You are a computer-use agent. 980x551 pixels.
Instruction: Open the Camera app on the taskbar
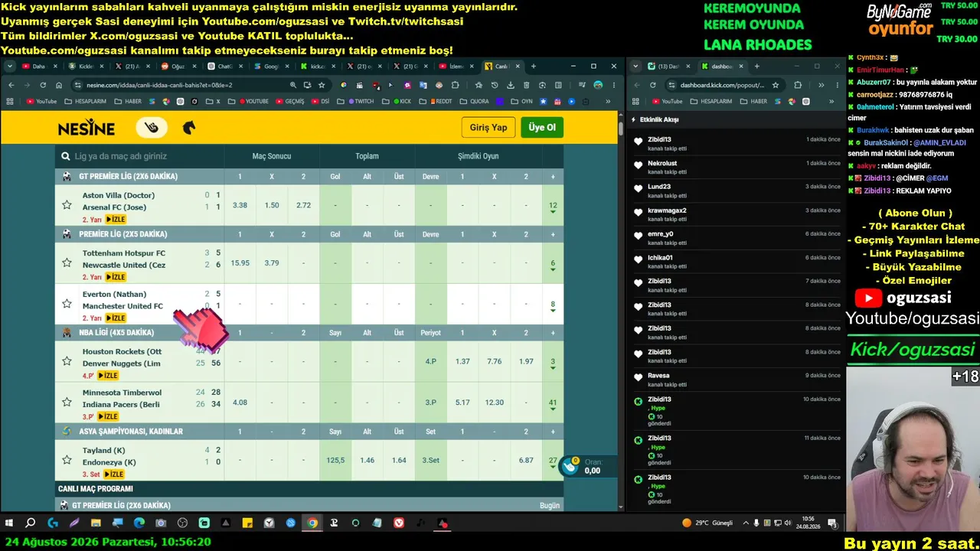tap(161, 523)
